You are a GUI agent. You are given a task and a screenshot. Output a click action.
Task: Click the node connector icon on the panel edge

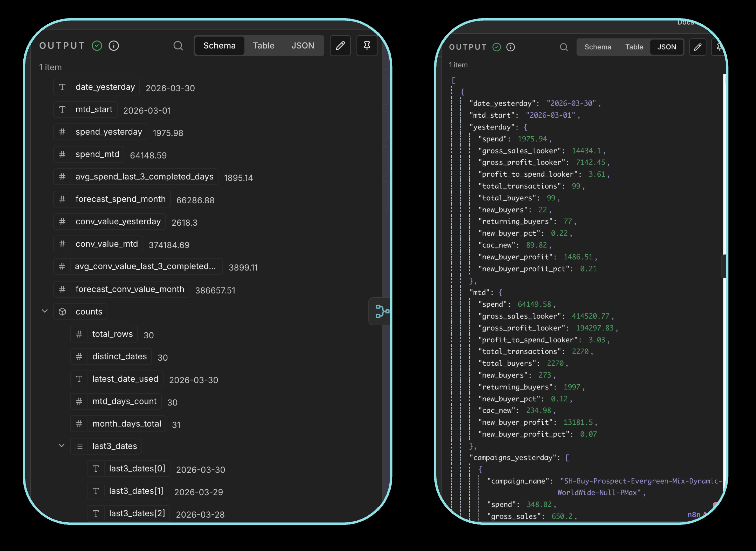[x=381, y=311]
